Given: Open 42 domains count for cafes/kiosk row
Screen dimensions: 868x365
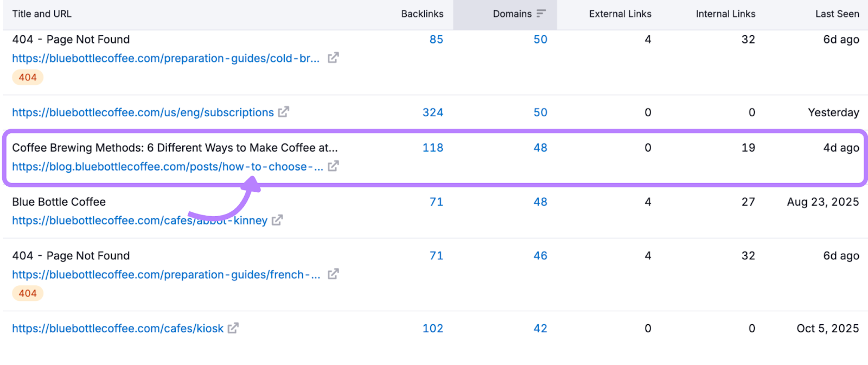Looking at the screenshot, I should 540,329.
